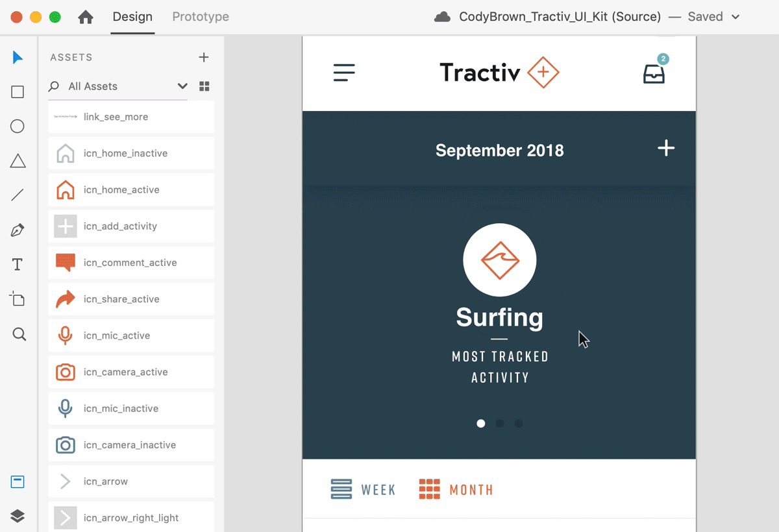Click the MOST TRACKED ACTIVITY text
The height and width of the screenshot is (532, 779).
(x=500, y=367)
